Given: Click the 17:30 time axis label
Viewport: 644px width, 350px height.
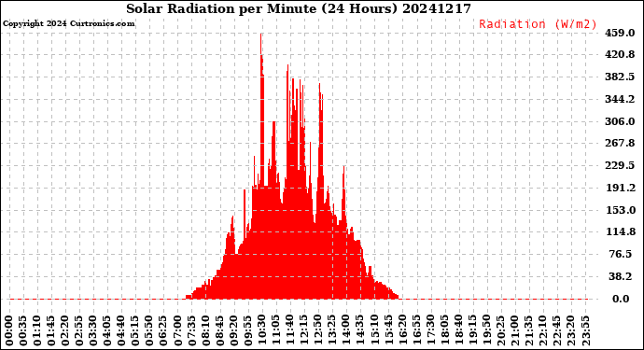Looking at the screenshot, I should [430, 331].
